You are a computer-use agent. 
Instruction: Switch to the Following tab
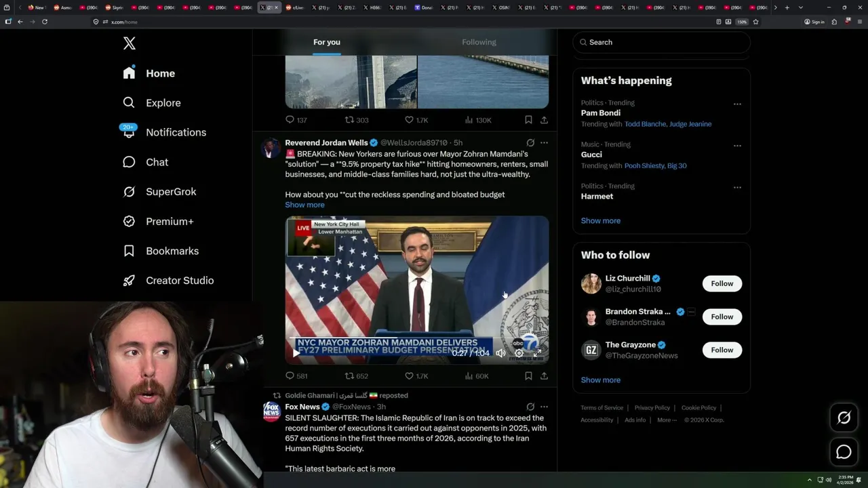(x=479, y=42)
